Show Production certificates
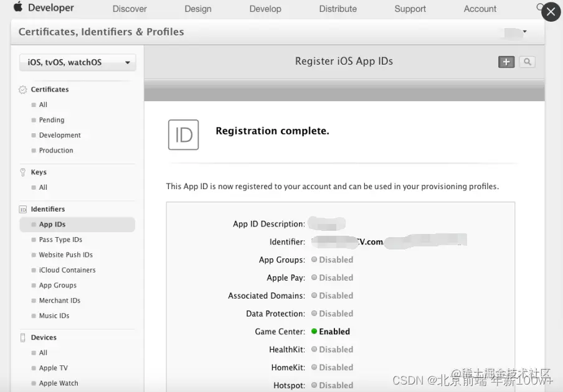Screen dimensions: 563x392 coord(55,151)
